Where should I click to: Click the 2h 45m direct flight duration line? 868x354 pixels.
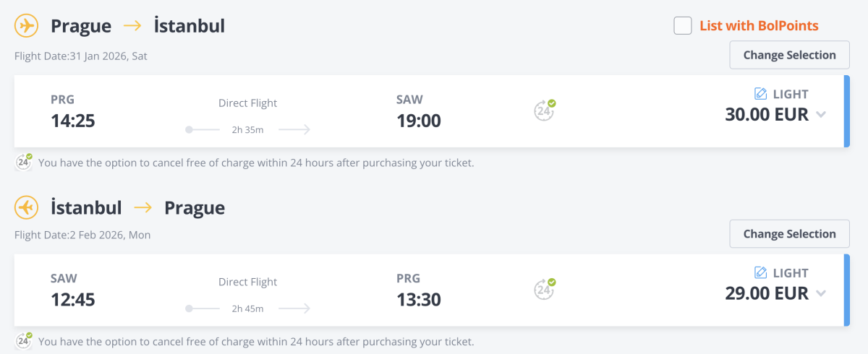pos(248,308)
